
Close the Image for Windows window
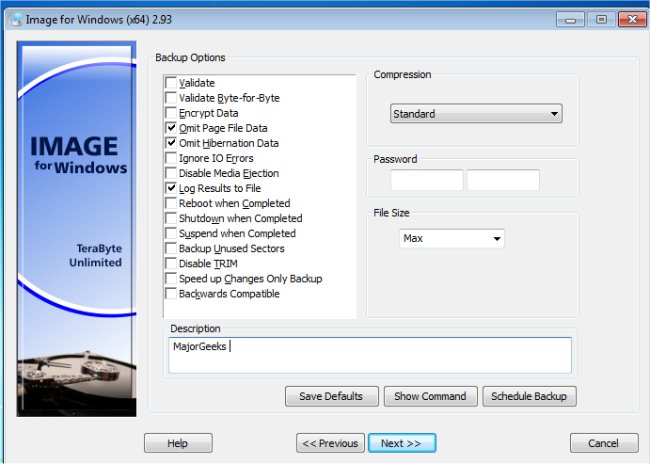[632, 19]
